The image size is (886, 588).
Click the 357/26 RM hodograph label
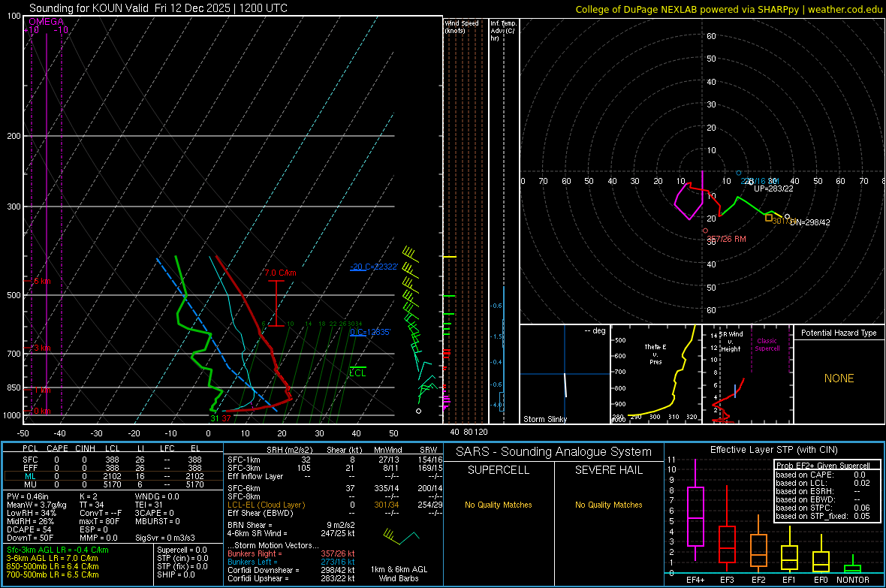(727, 239)
